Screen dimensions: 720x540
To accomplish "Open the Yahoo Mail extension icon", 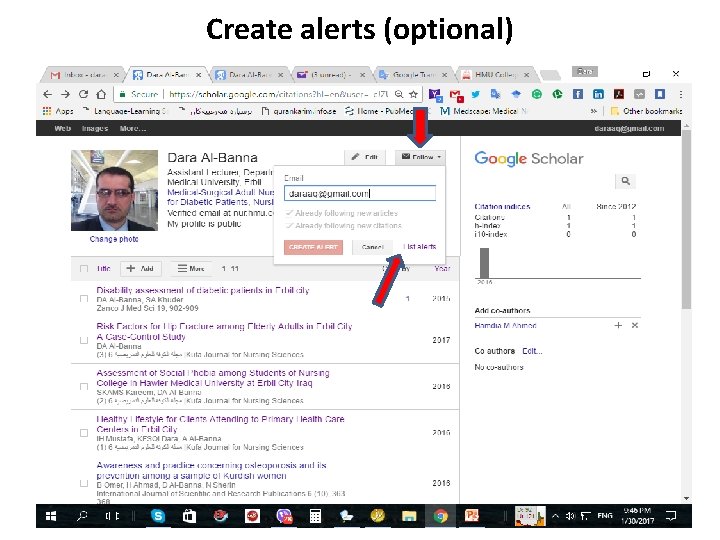I will tap(435, 95).
